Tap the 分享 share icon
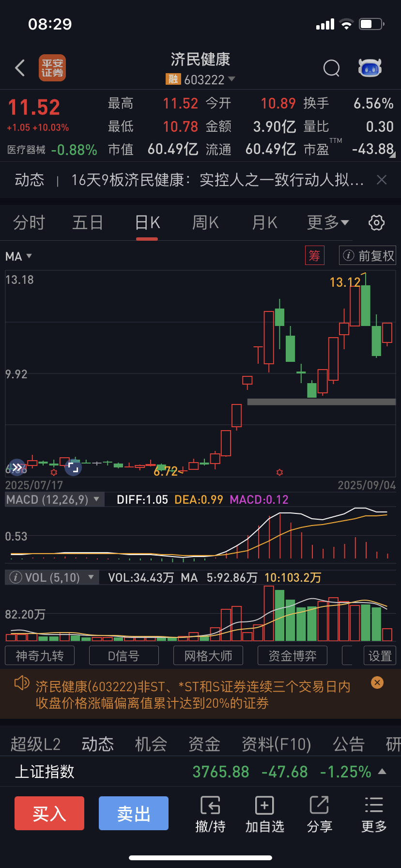 pos(320,814)
